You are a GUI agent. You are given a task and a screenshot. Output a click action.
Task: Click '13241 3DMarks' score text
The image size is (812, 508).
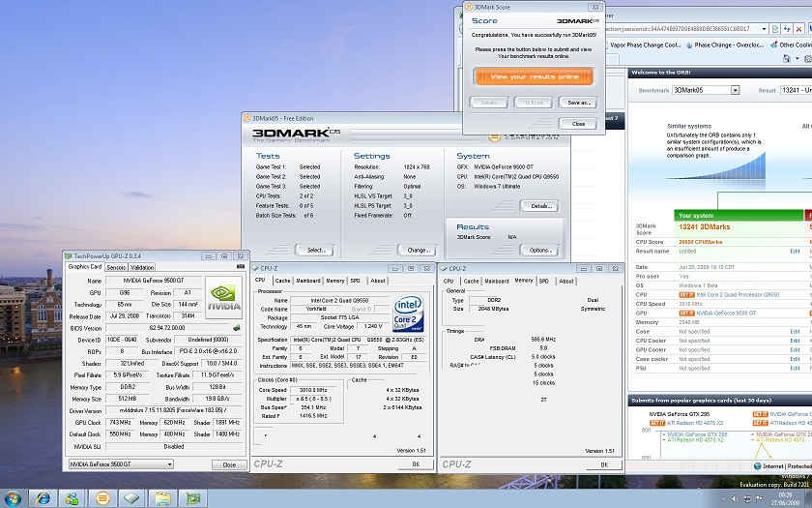[x=705, y=227]
